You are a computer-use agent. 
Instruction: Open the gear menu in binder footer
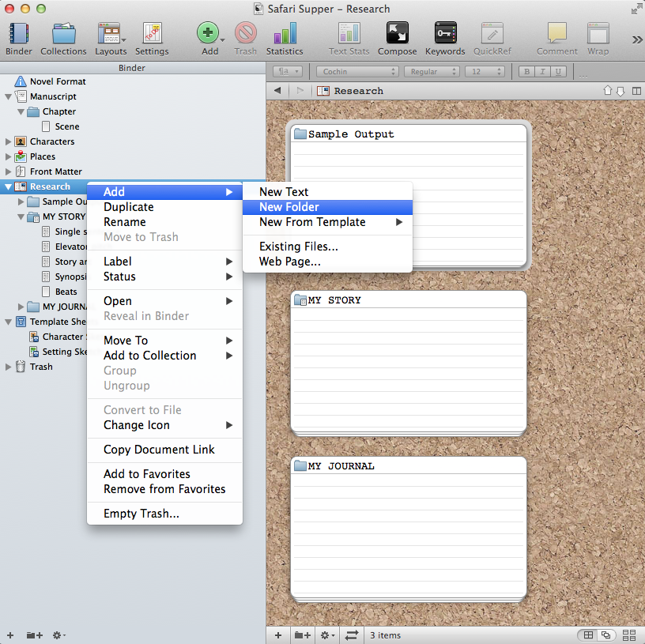(59, 635)
